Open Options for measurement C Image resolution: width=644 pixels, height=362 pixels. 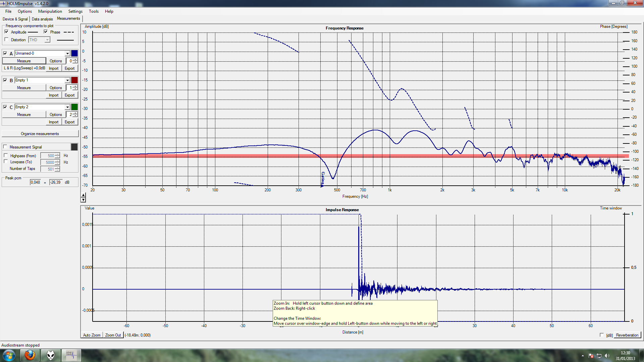point(56,115)
